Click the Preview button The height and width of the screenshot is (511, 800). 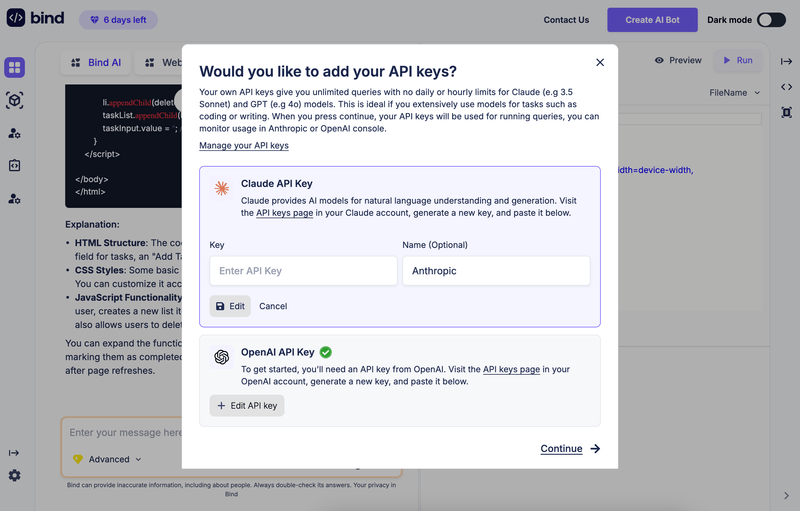(678, 60)
